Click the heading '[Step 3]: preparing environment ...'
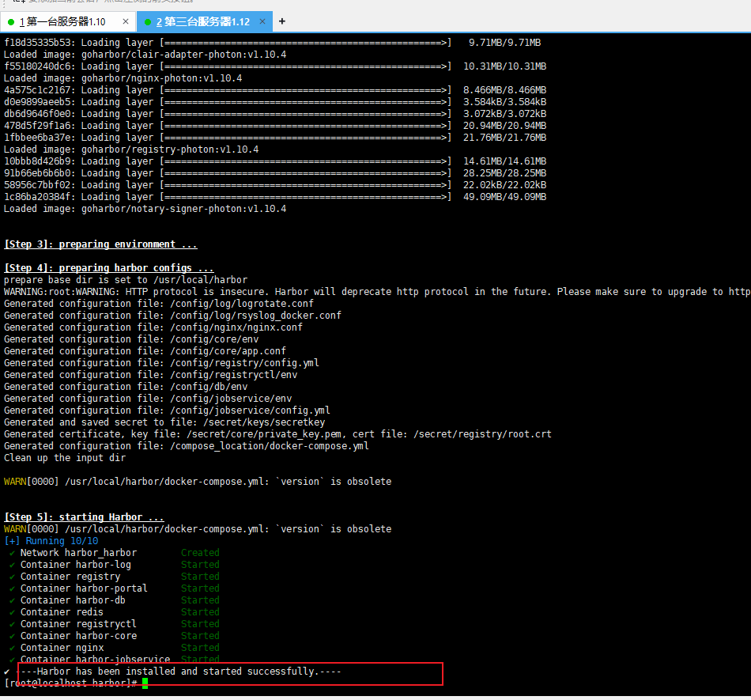751x700 pixels. click(100, 244)
